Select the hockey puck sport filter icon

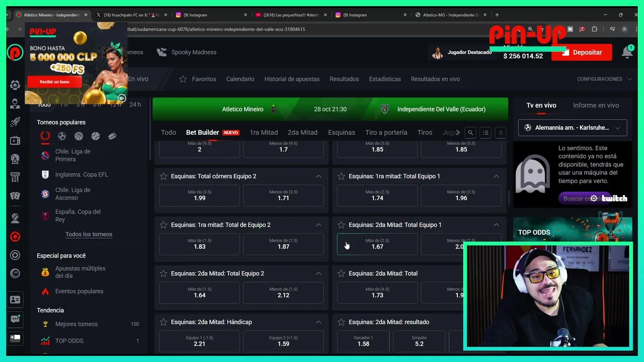[112, 136]
